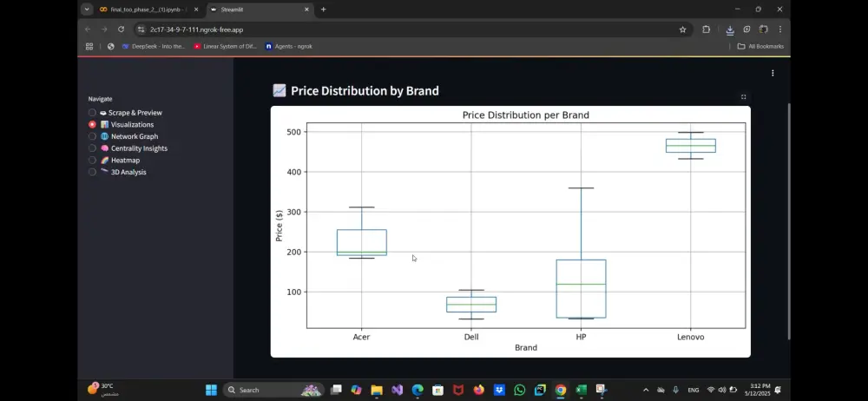The width and height of the screenshot is (868, 401).
Task: Bookmark this page with the star icon
Action: [682, 30]
